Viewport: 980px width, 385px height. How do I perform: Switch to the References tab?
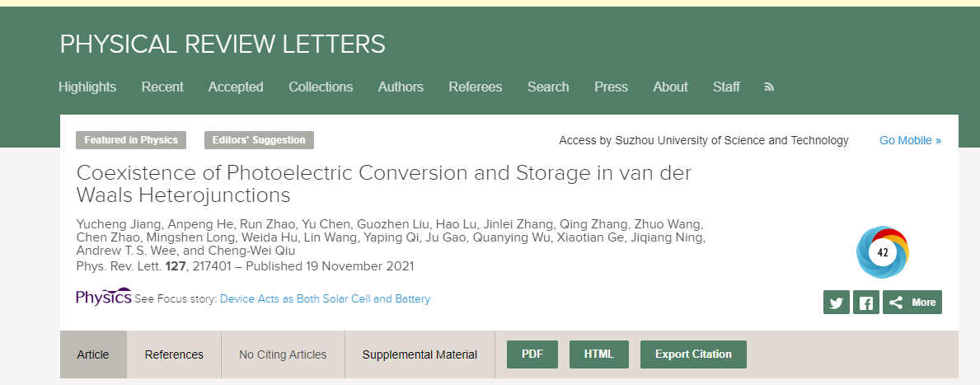tap(174, 354)
